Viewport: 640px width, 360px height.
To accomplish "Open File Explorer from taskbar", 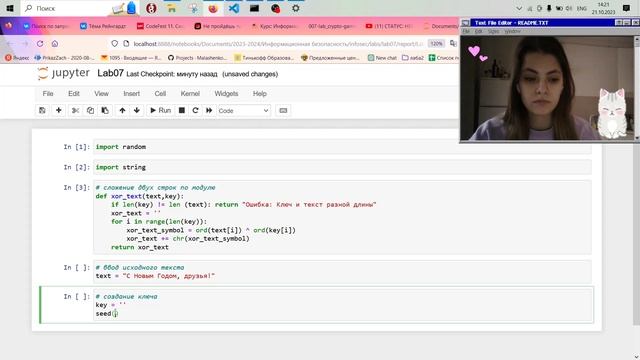I will click(171, 8).
